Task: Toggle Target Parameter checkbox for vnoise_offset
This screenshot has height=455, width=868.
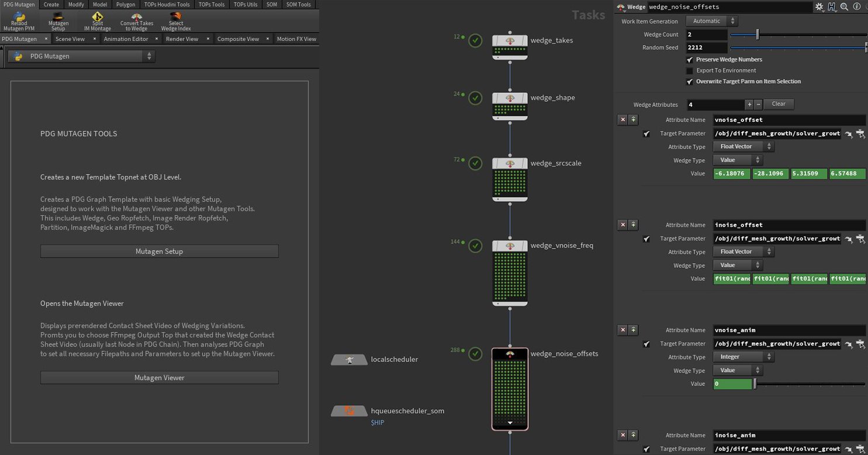Action: tap(646, 134)
